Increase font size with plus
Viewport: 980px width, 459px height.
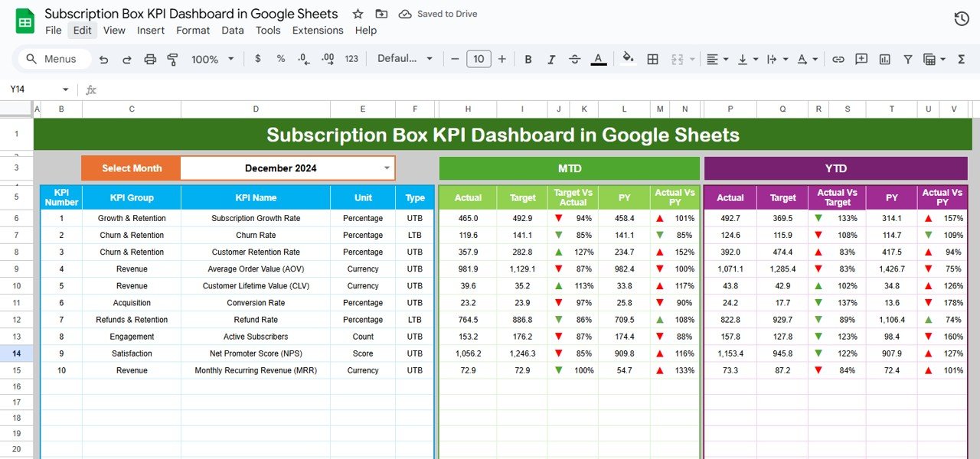click(502, 59)
